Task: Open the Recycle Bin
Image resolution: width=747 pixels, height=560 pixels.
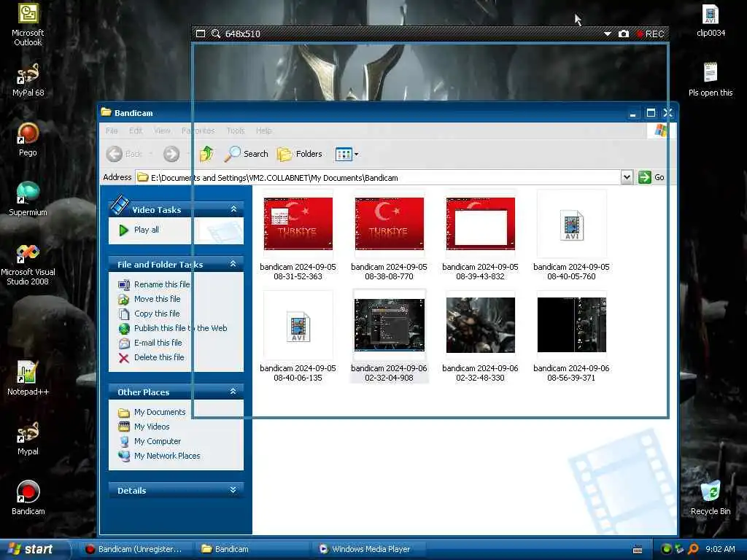Action: tap(711, 497)
